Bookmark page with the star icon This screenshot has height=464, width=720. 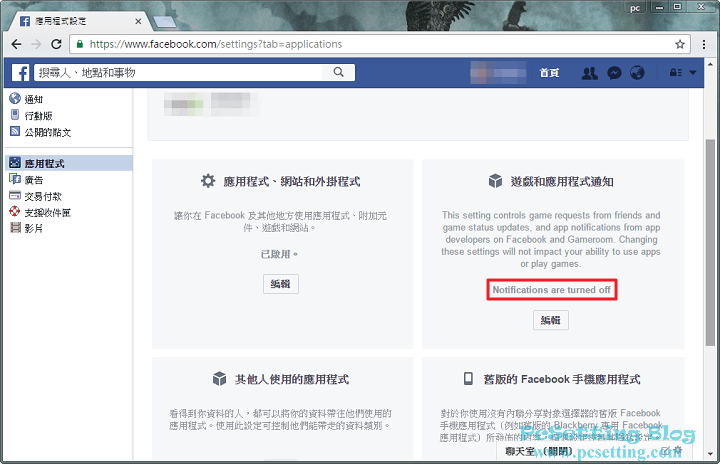[x=680, y=44]
